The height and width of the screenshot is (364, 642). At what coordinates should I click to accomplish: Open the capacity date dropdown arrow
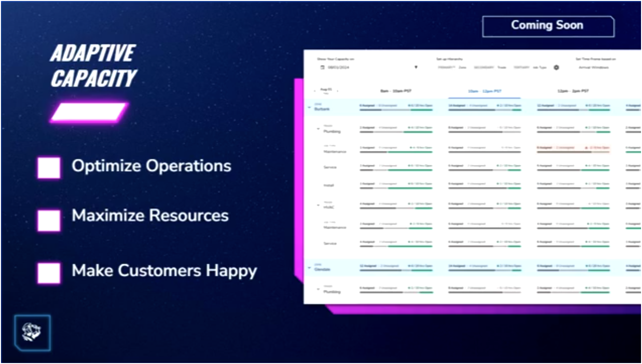(x=416, y=67)
